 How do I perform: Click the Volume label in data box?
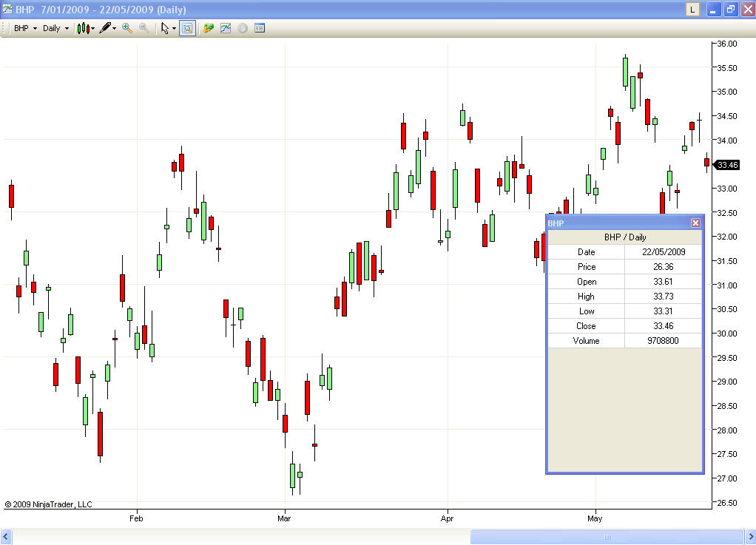(x=587, y=341)
